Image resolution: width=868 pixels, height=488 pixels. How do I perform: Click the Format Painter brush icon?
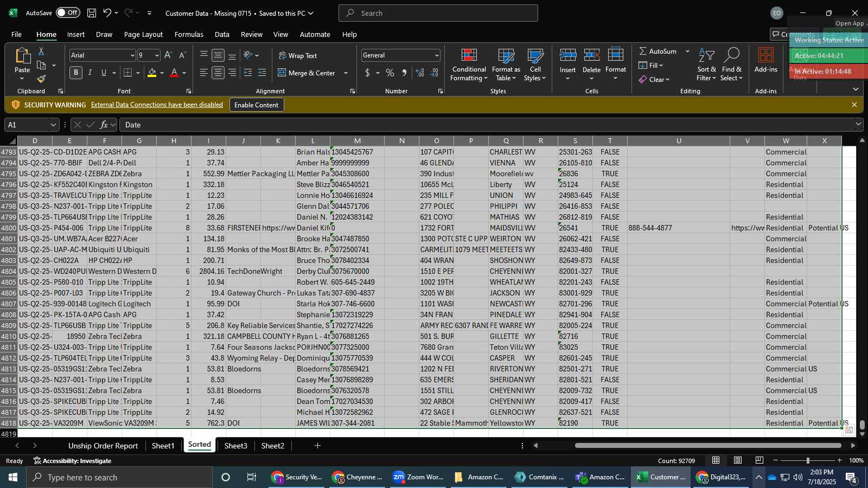pos(41,79)
